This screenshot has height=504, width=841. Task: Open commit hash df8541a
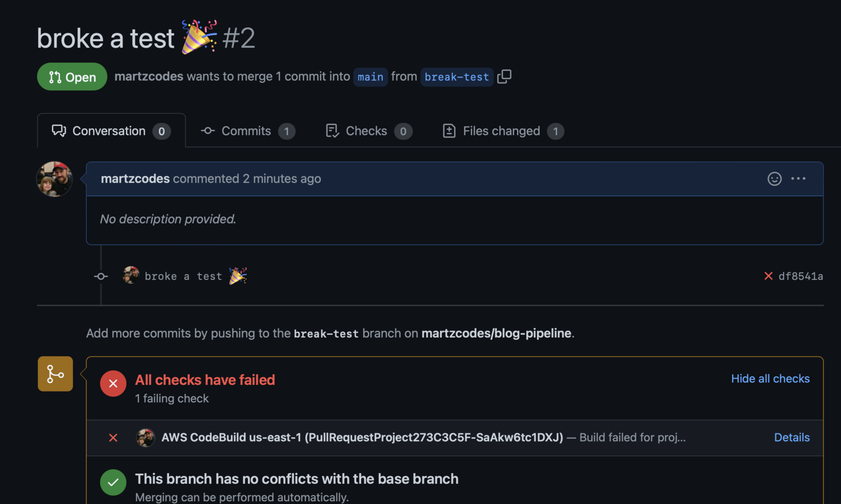[x=801, y=276]
